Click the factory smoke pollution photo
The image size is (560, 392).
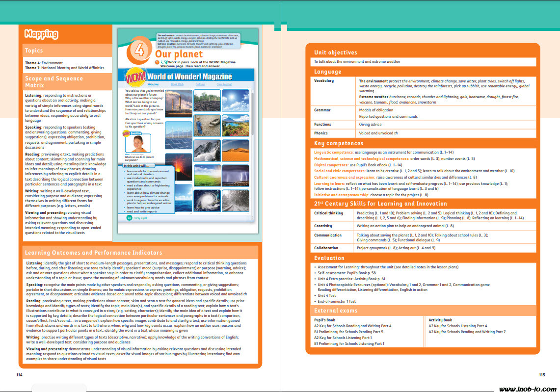pos(179,103)
